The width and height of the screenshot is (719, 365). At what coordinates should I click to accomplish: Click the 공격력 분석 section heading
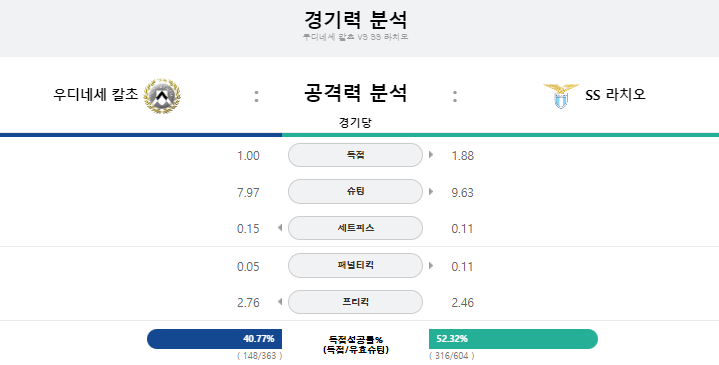[x=355, y=93]
